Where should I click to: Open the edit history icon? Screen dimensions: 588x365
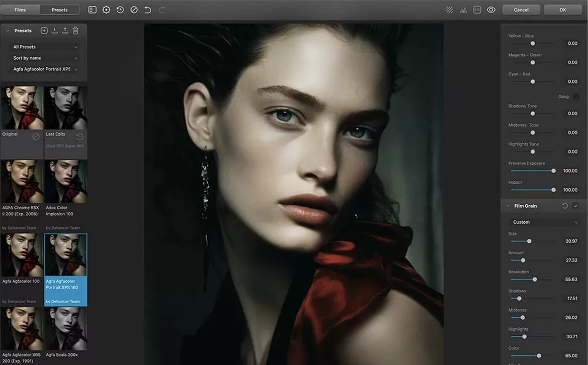click(x=120, y=9)
